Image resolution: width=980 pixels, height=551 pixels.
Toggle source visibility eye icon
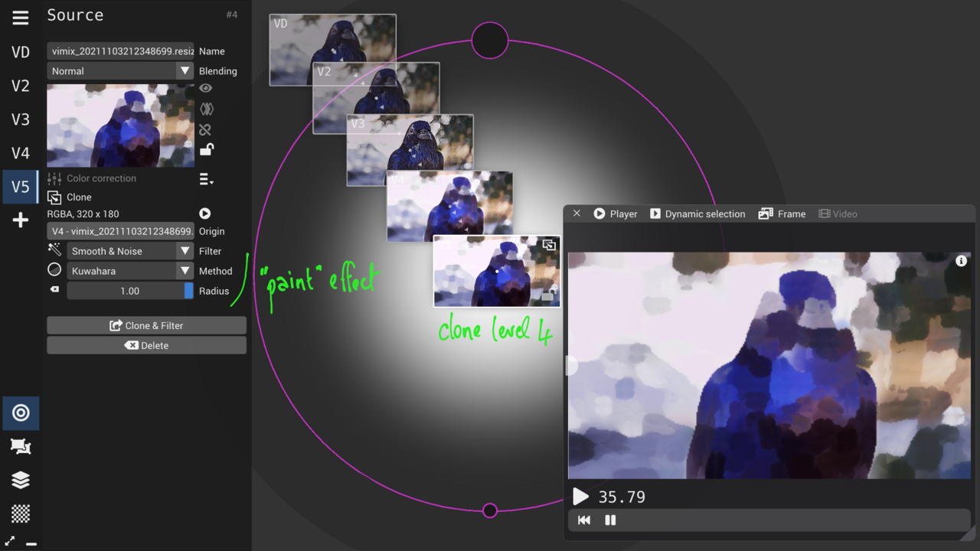point(205,89)
